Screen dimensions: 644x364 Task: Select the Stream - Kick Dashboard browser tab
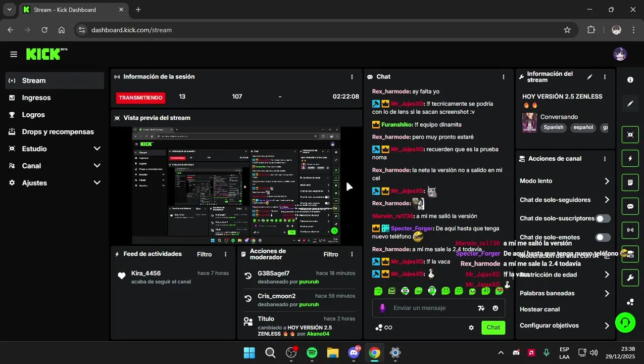click(x=73, y=10)
